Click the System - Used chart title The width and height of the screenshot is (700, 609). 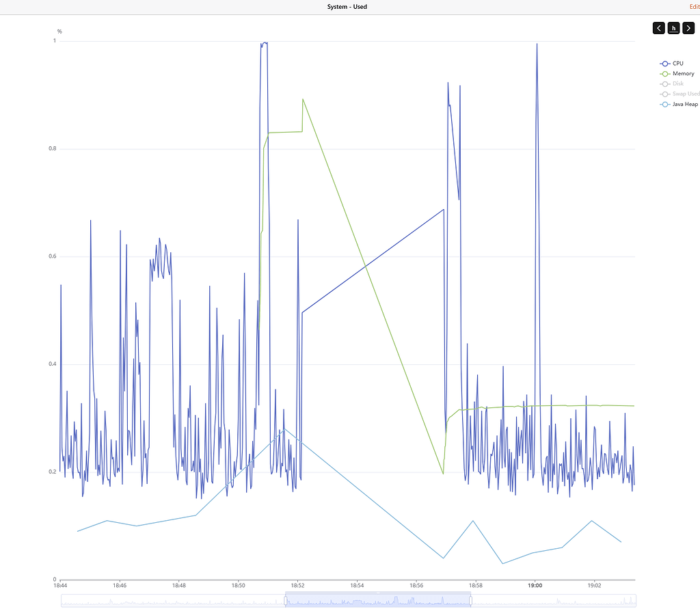point(347,7)
